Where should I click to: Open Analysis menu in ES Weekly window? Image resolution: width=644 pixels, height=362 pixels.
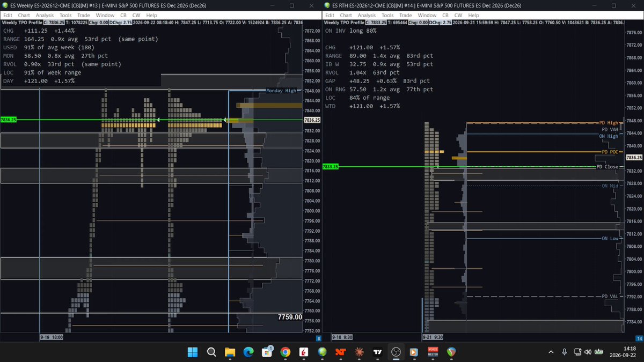pyautogui.click(x=46, y=16)
